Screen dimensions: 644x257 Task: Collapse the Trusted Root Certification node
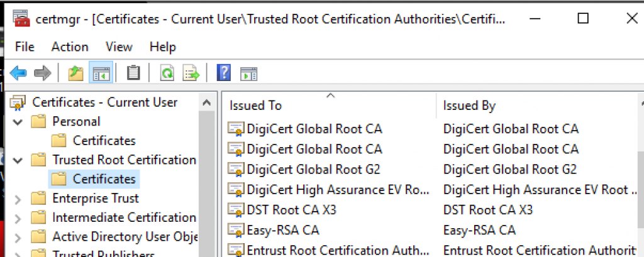(x=18, y=160)
